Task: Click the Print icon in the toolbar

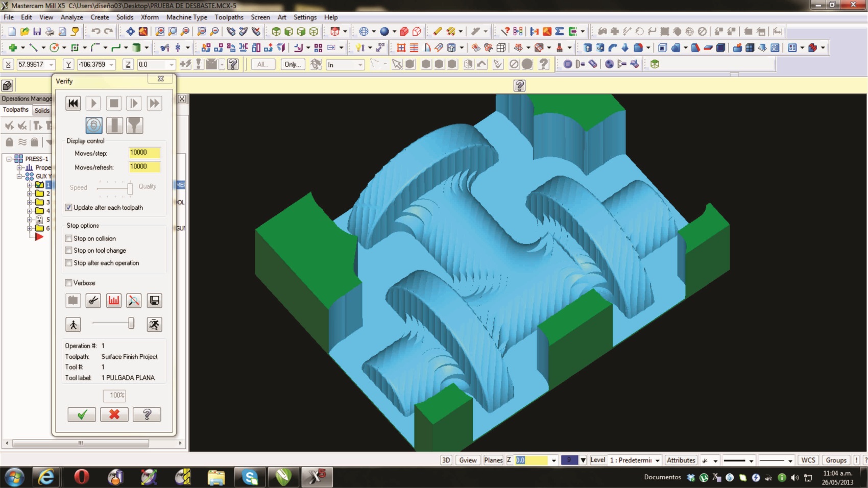Action: point(50,32)
